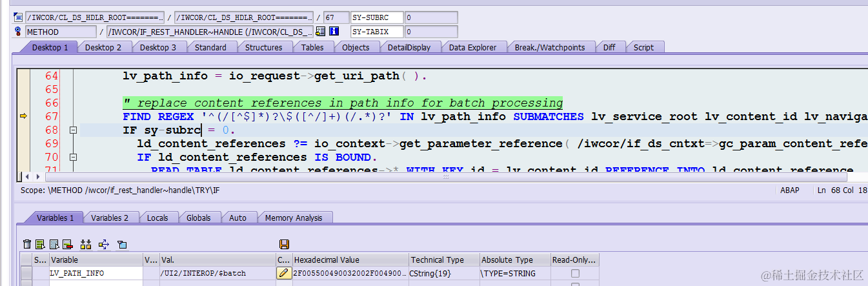Click the pencil change-value icon for LV_PATH_INFO
Screen dimensions: 868x286
coord(284,273)
